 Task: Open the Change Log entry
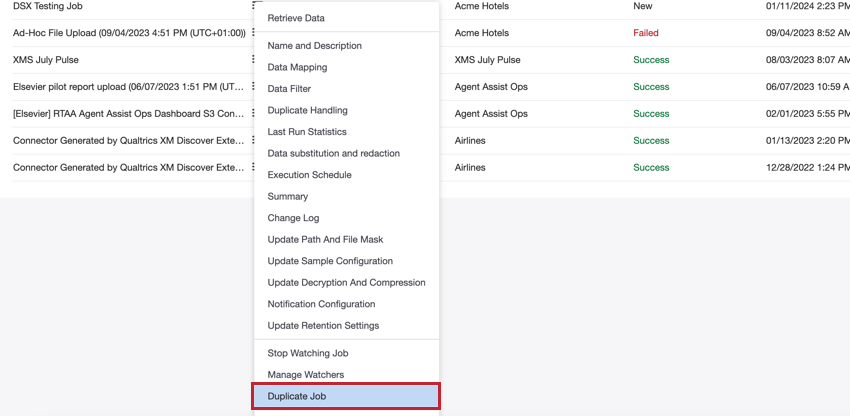(x=346, y=218)
